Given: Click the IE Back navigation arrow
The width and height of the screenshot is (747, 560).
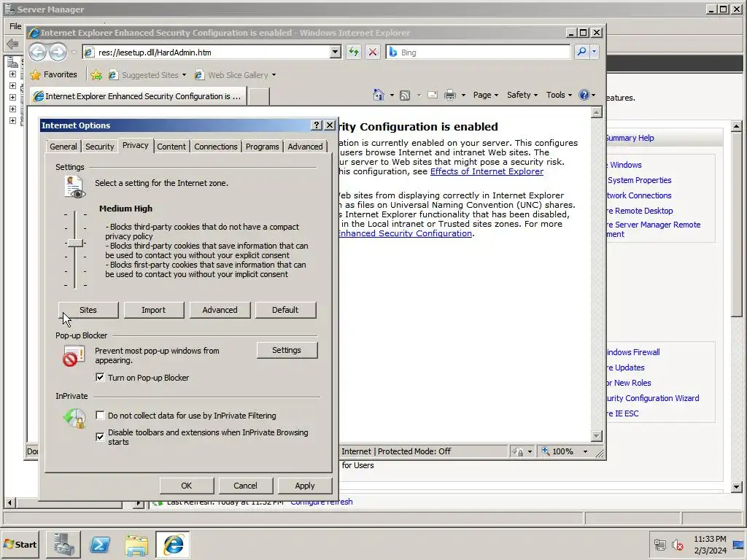Looking at the screenshot, I should 38,52.
